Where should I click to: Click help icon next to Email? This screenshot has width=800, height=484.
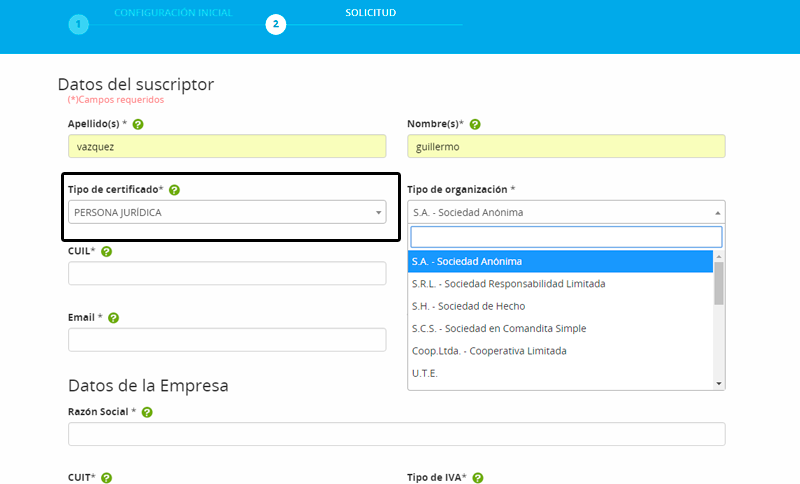click(113, 318)
